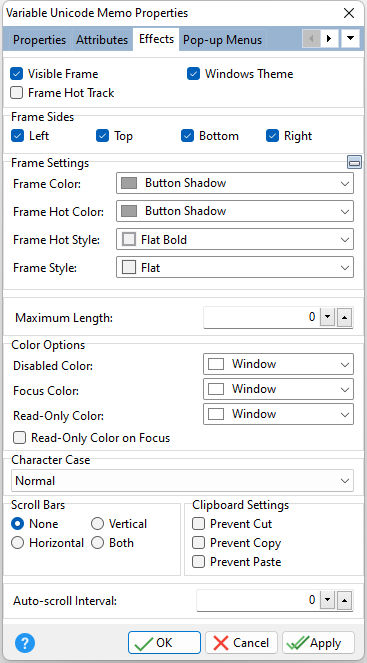367x663 pixels.
Task: Click the Frame Color gray swatch
Action: (129, 183)
